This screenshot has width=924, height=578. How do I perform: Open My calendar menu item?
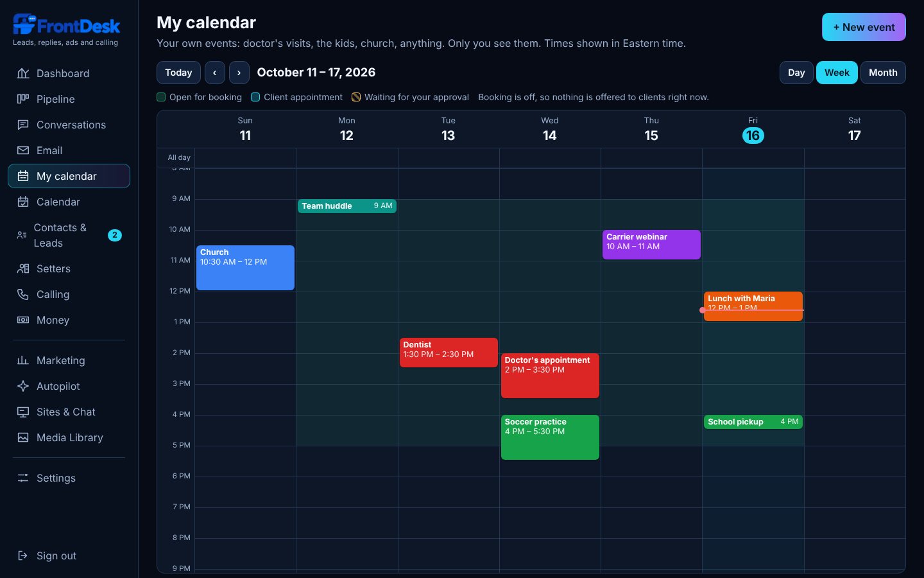click(x=69, y=176)
